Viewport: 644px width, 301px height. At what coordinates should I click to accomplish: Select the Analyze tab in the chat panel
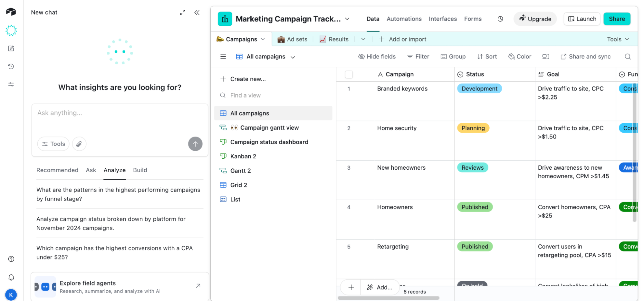pyautogui.click(x=114, y=170)
